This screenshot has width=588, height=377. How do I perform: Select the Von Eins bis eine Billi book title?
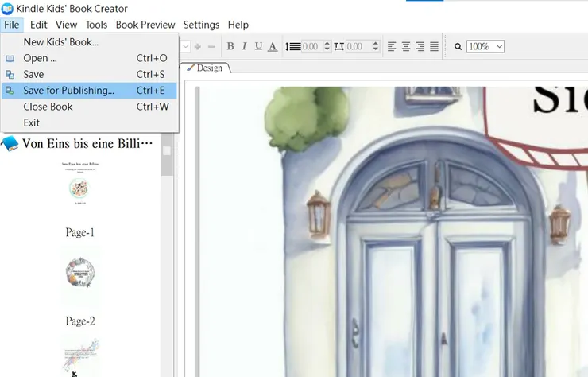(87, 143)
